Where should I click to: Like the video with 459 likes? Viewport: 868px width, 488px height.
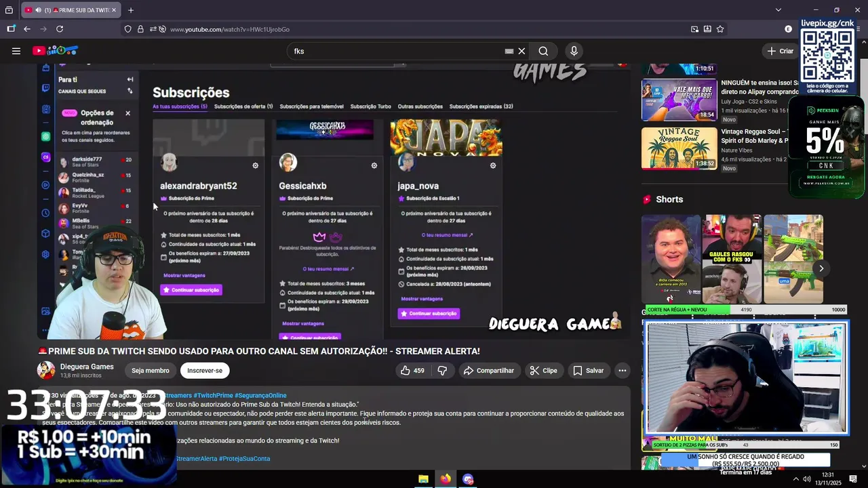(x=412, y=371)
